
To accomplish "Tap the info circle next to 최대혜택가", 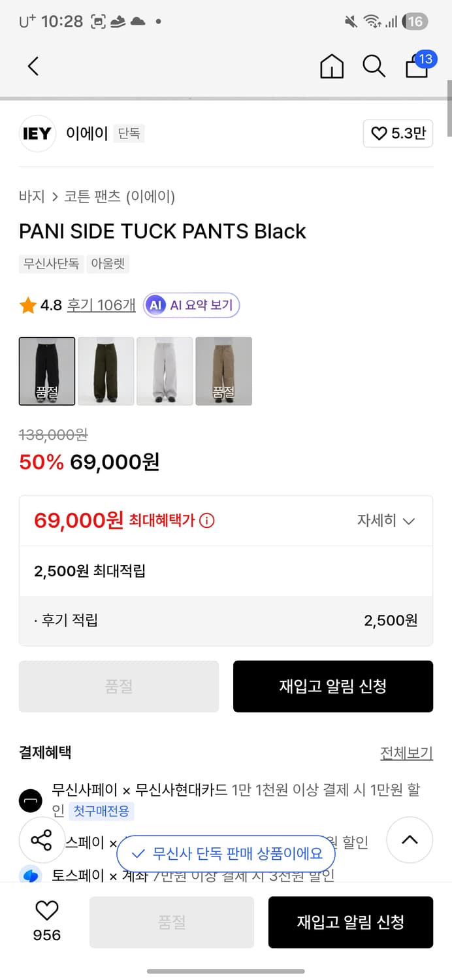I will tap(208, 521).
